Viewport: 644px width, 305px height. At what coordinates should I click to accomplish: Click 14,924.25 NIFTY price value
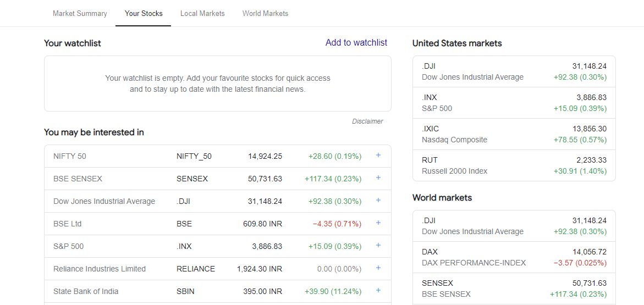coord(265,157)
